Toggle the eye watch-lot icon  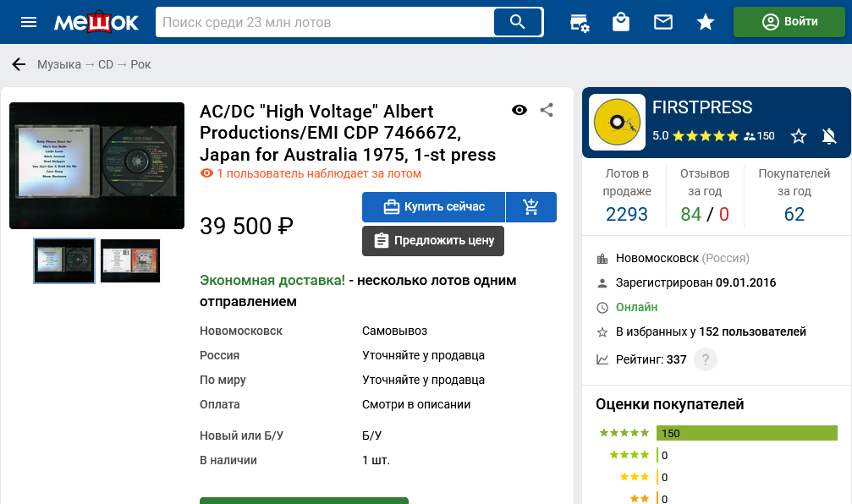[519, 110]
